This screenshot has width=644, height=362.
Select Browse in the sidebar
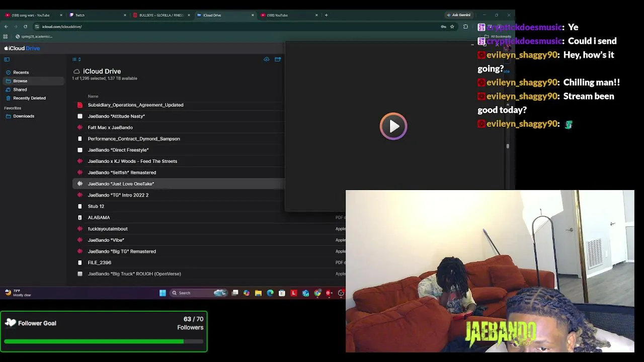[34, 81]
